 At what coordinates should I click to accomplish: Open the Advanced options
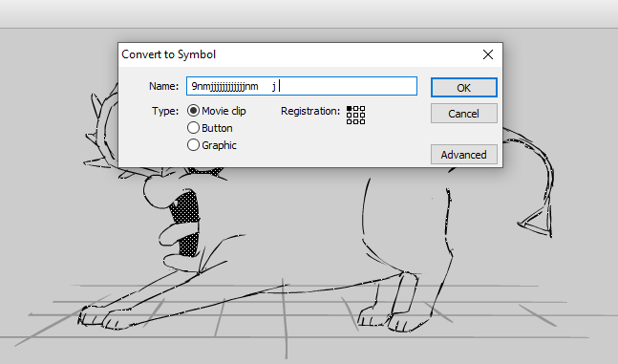pos(464,155)
